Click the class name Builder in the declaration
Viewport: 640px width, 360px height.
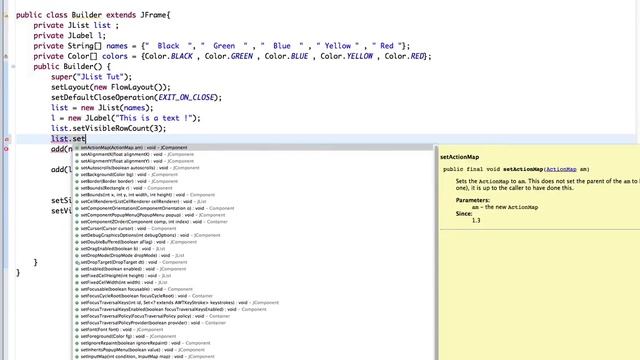87,15
